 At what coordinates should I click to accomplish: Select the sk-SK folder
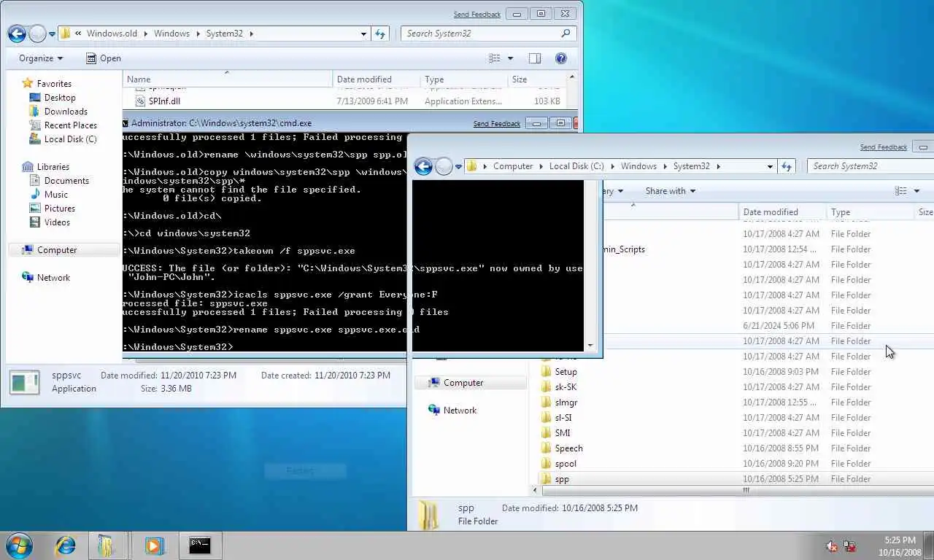pyautogui.click(x=566, y=387)
